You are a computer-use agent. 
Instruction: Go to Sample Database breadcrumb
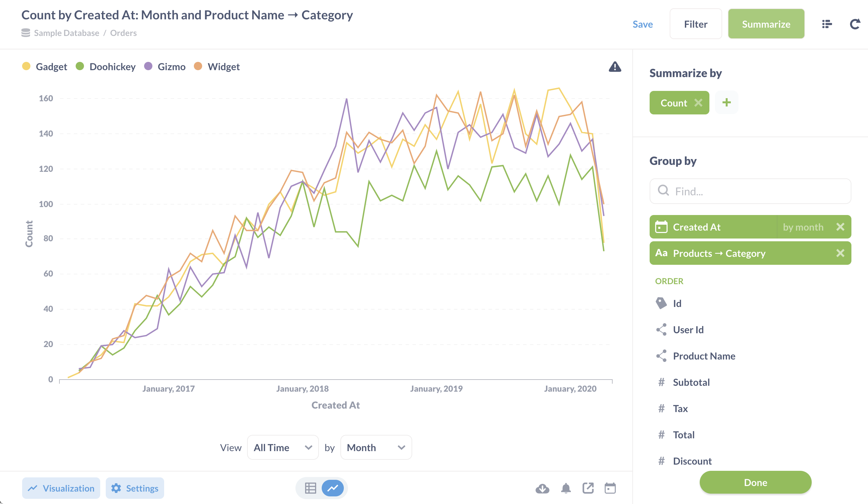[x=66, y=33]
